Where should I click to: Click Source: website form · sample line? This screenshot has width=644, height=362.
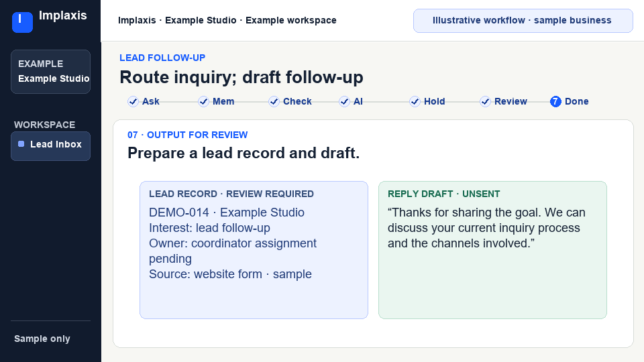point(230,274)
